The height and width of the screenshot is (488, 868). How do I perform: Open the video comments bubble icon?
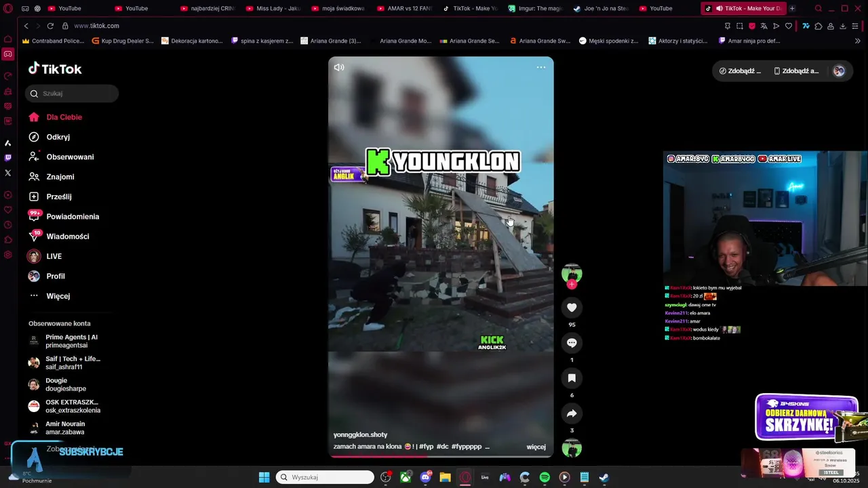[572, 343]
